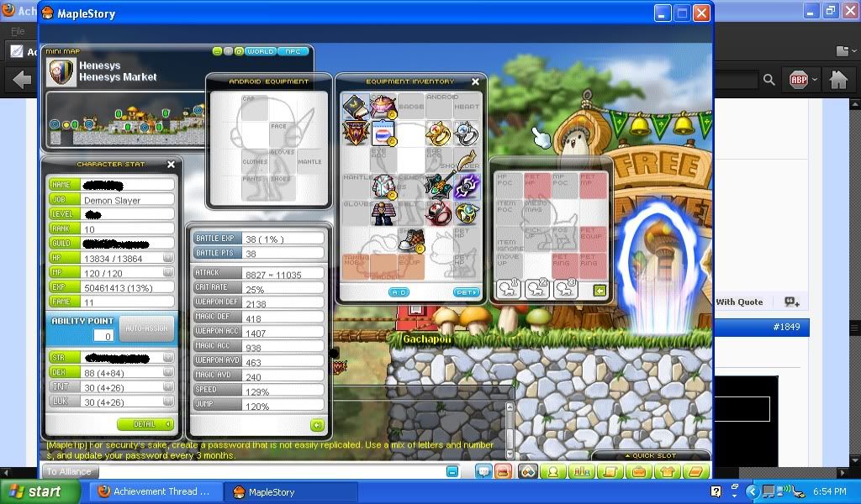
Task: Select the gold winged ring item
Action: [x=467, y=213]
